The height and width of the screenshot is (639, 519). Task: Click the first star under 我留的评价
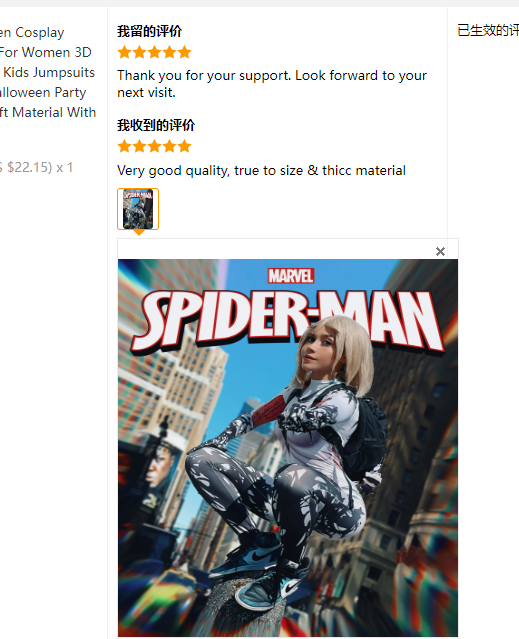click(124, 52)
